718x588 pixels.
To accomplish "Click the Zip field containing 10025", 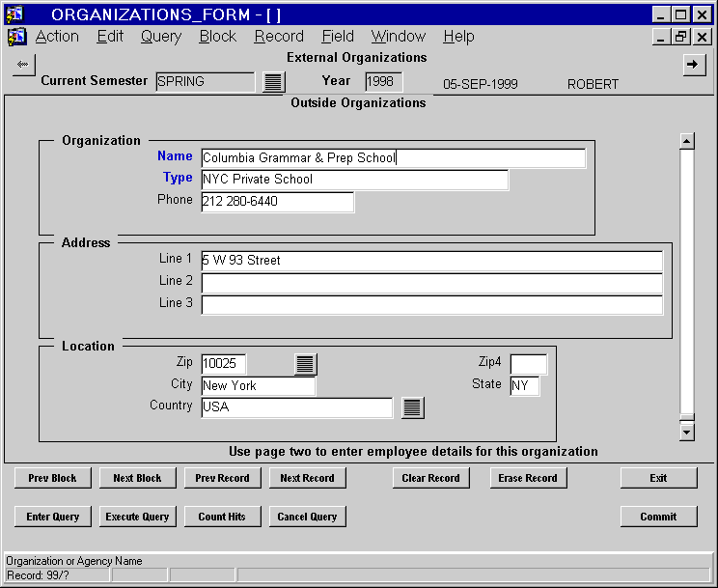I will click(224, 364).
